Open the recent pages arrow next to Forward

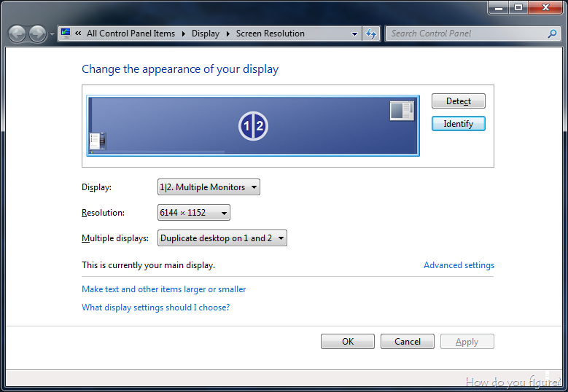pos(52,34)
